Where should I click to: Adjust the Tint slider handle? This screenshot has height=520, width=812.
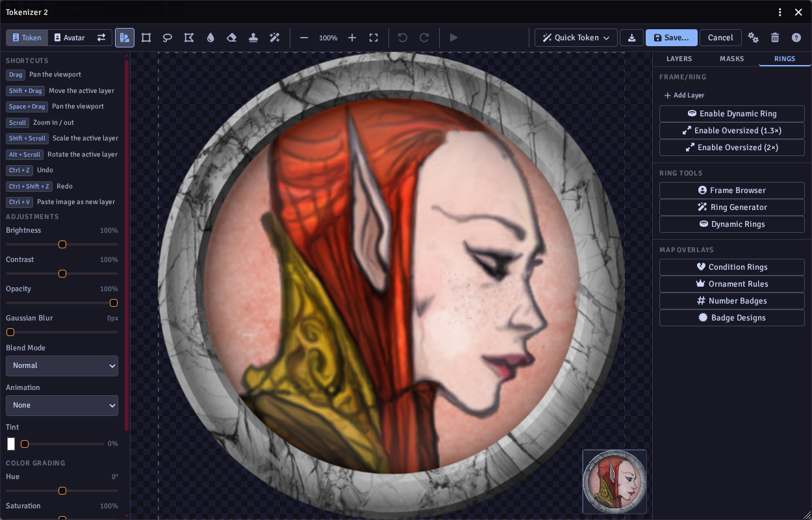pos(25,444)
